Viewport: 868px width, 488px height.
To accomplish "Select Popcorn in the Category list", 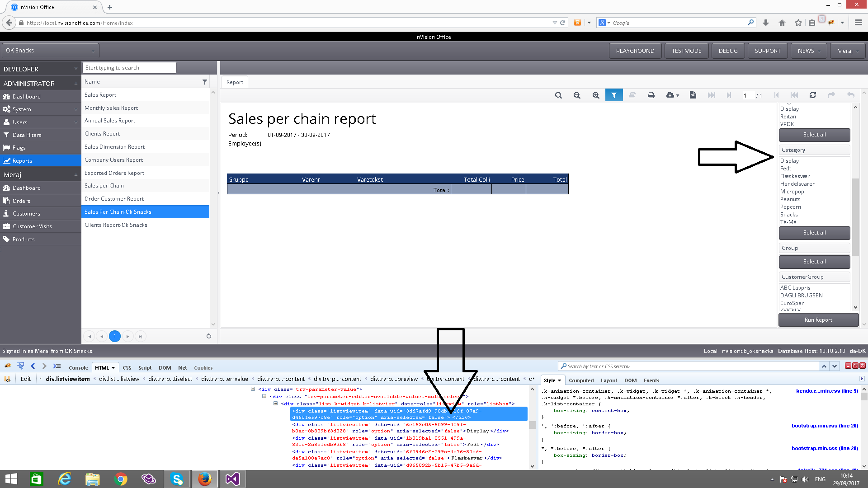I will pos(790,207).
